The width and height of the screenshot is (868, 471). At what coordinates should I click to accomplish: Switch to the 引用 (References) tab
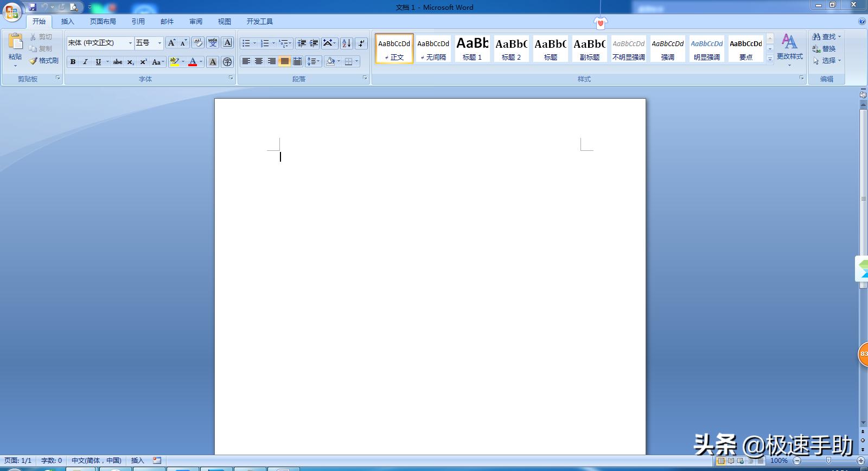pyautogui.click(x=138, y=22)
